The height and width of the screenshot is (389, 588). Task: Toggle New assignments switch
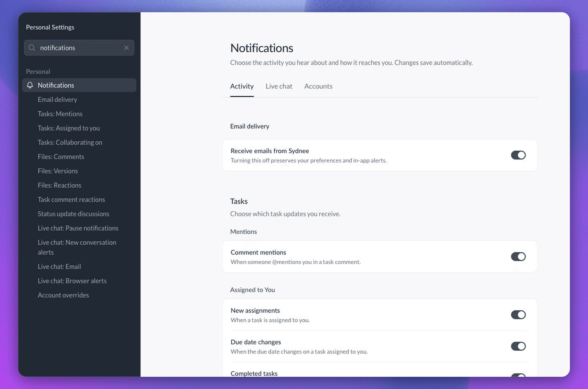tap(518, 315)
